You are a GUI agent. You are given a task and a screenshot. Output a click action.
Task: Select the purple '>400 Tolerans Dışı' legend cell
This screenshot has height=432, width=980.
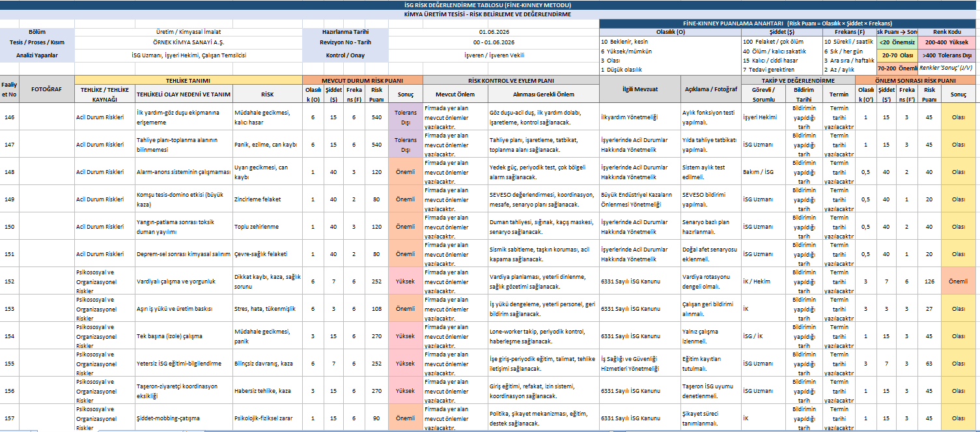coord(947,55)
